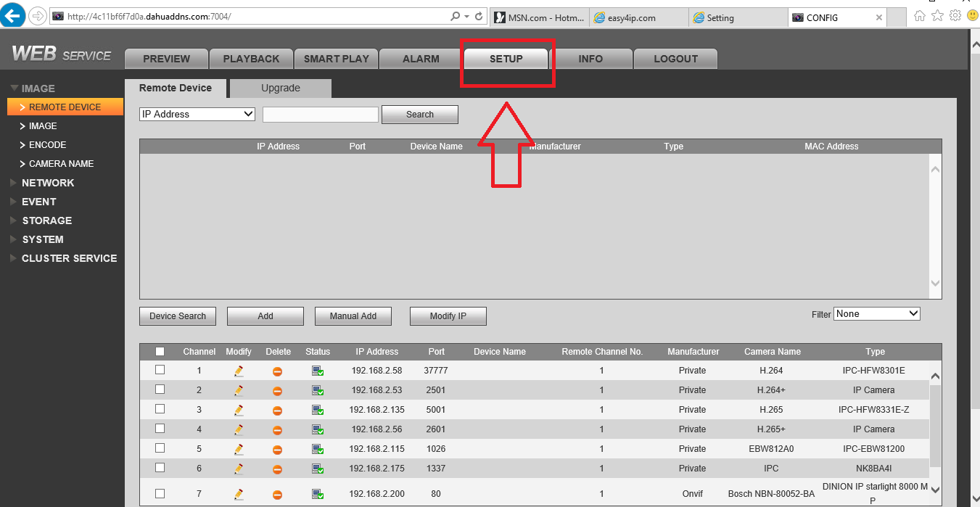Click the status icon for channel 5

[318, 449]
